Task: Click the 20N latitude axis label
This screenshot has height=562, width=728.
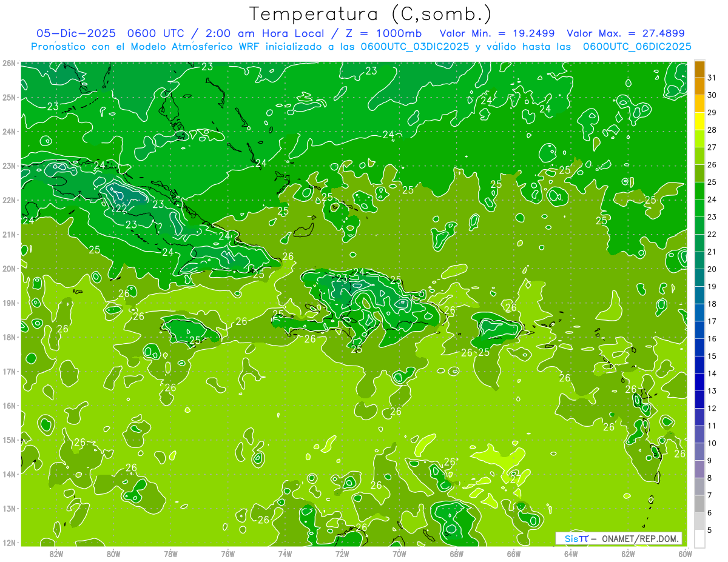Action: coord(8,269)
